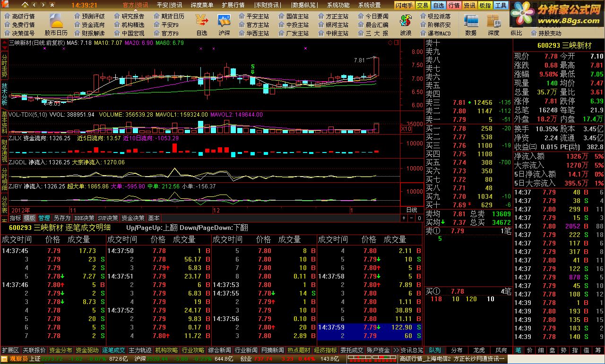This screenshot has width=605, height=364.
Task: Switch to 技术分析 side tab
Action: (x=4, y=94)
